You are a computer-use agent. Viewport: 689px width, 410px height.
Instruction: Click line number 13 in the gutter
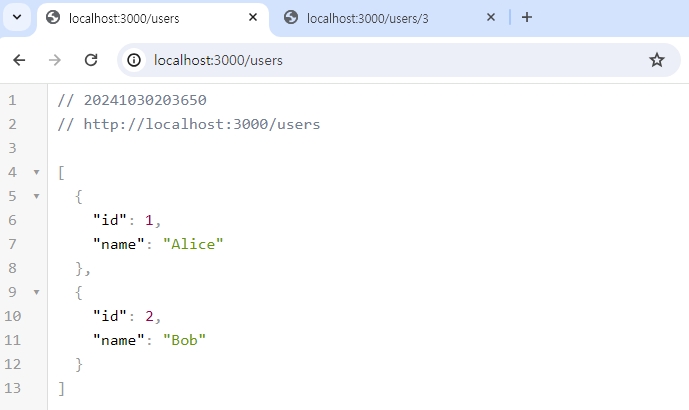click(12, 388)
